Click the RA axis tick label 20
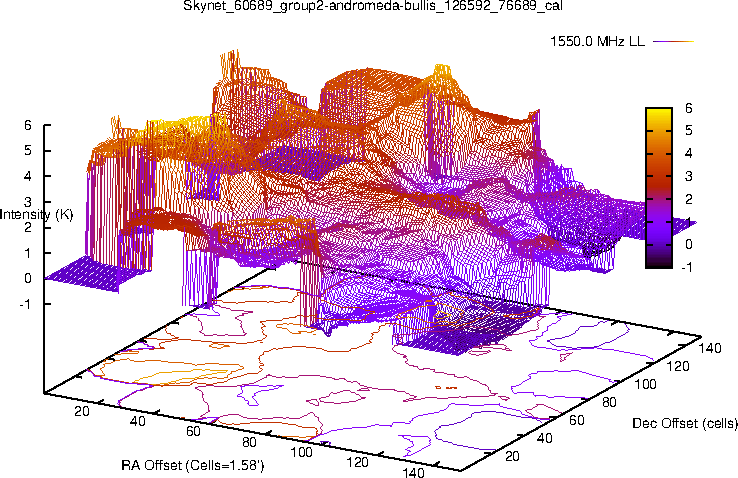738x478 pixels. [81, 411]
